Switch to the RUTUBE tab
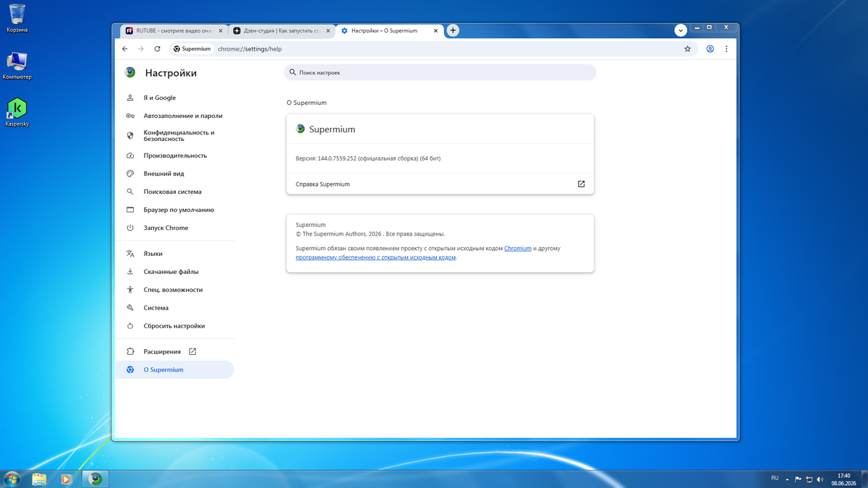 [174, 31]
